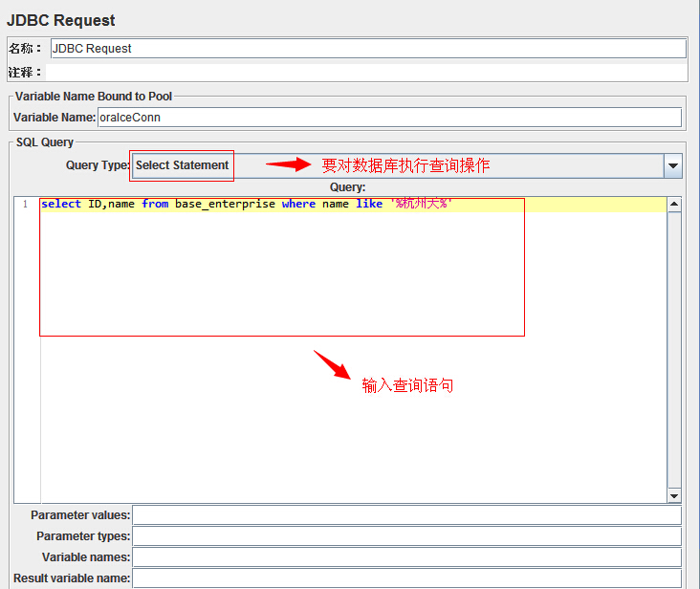The image size is (700, 589).
Task: Click the empty 注释 comment field
Action: coord(368,73)
